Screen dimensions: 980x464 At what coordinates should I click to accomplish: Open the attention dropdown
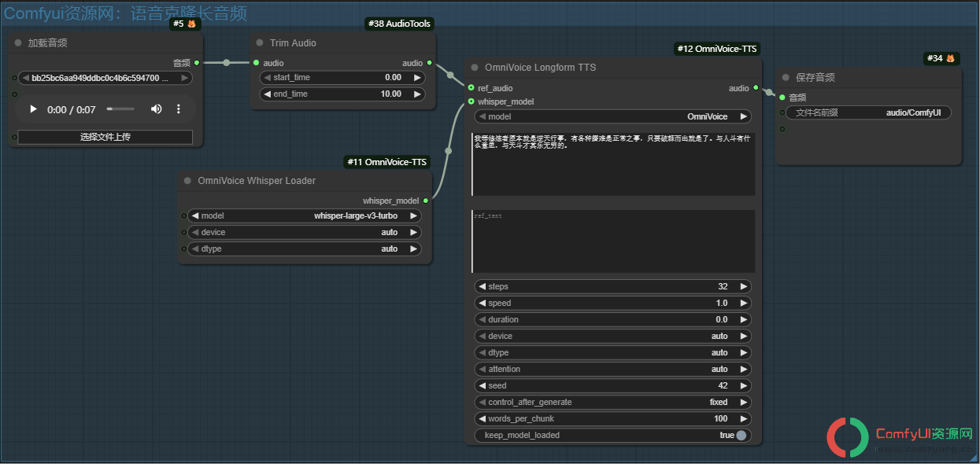[613, 369]
